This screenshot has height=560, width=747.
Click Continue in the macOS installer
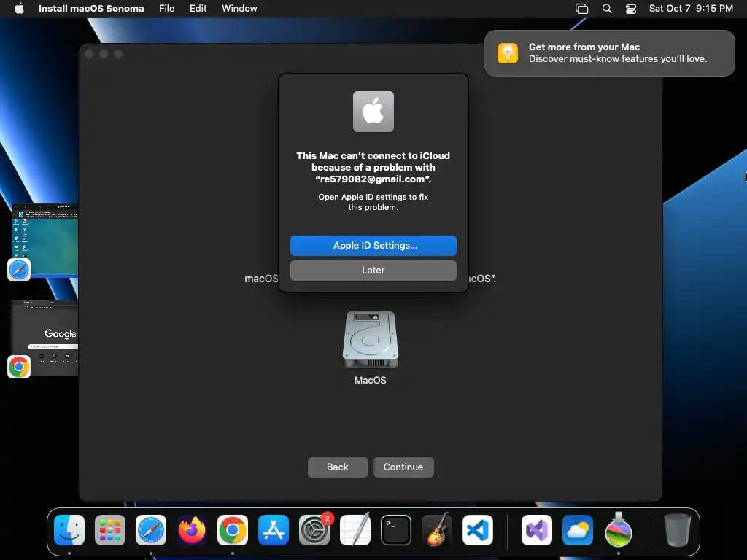pyautogui.click(x=403, y=467)
